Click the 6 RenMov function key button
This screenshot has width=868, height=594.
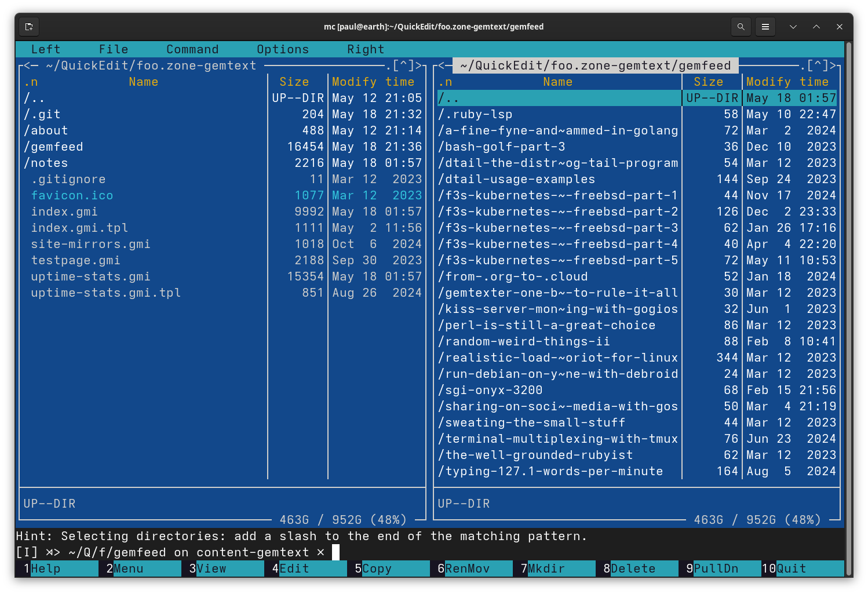click(x=471, y=569)
